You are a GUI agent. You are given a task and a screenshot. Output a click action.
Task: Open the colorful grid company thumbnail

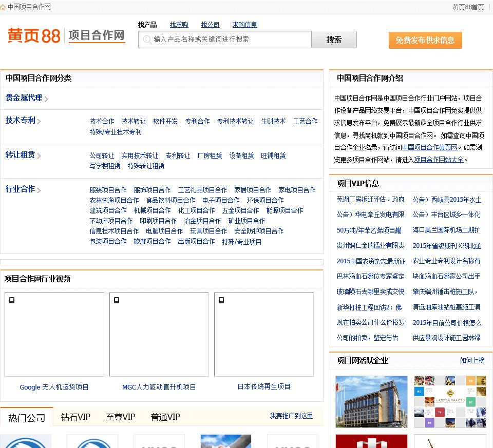450,402
